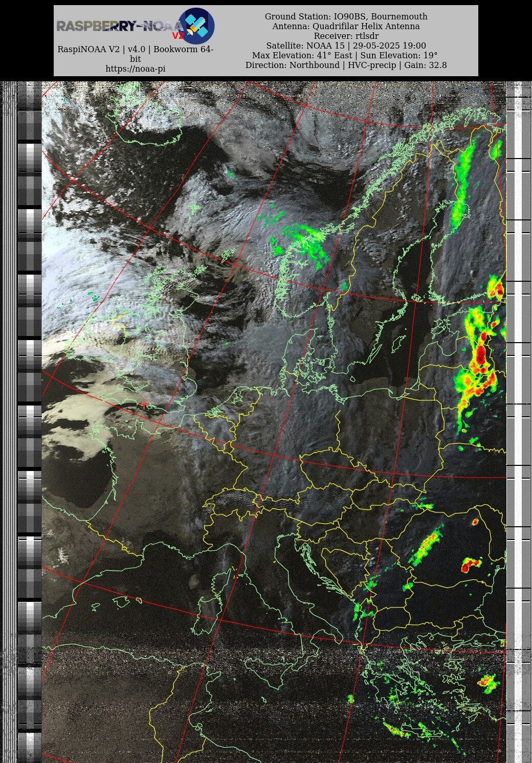
Task: Click the RASPBERRY-NOAA logo text
Action: pyautogui.click(x=120, y=26)
